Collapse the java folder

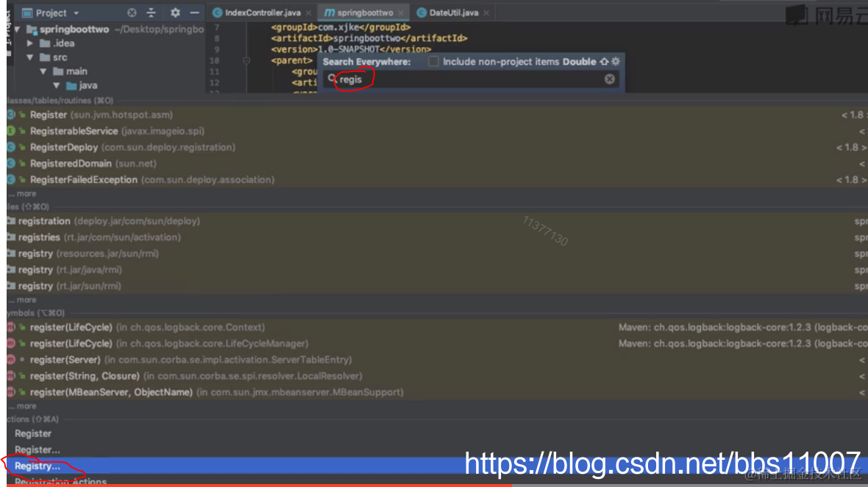click(57, 85)
